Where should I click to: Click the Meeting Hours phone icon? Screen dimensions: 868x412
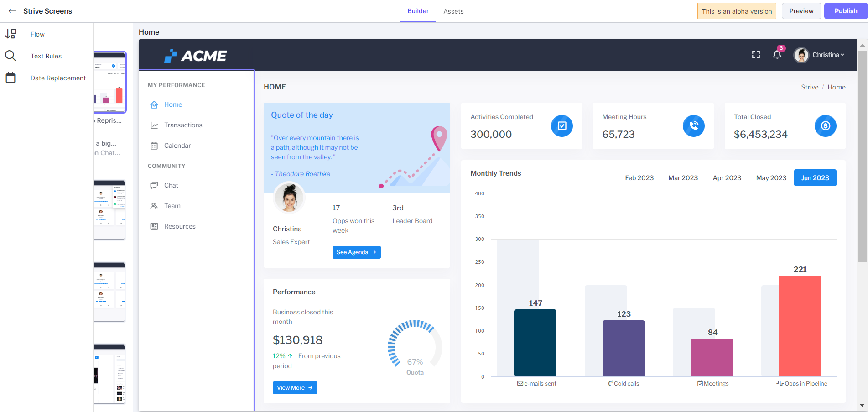(x=693, y=126)
